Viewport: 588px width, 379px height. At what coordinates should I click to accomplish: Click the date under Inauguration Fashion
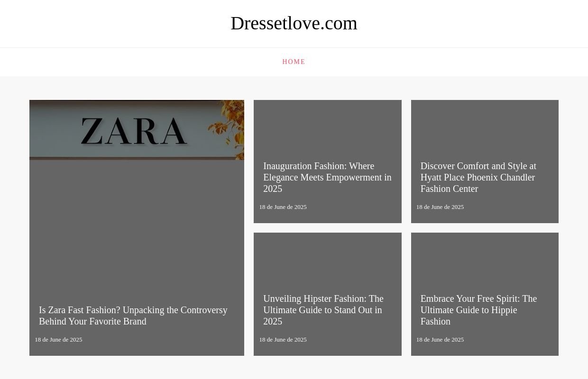coord(283,207)
